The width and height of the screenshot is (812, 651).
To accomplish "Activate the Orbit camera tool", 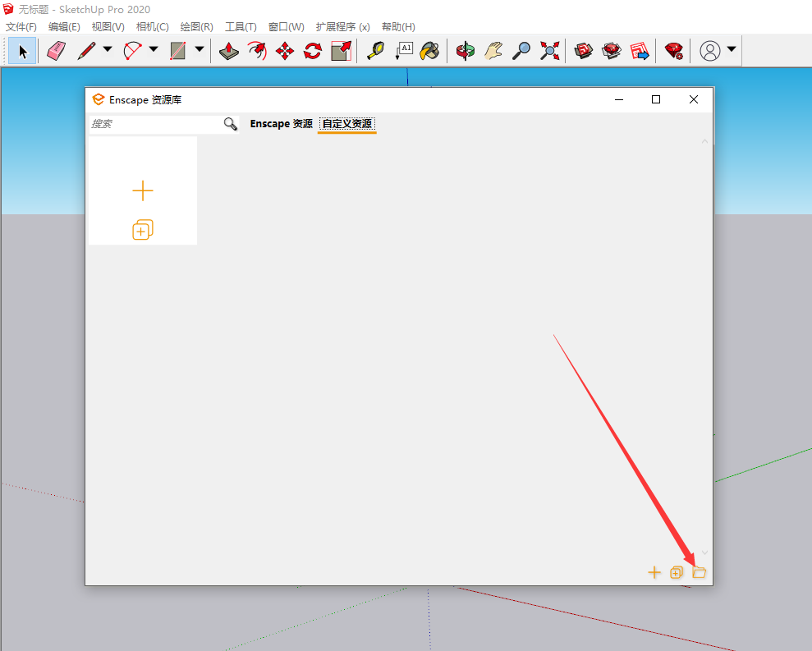I will (x=465, y=51).
